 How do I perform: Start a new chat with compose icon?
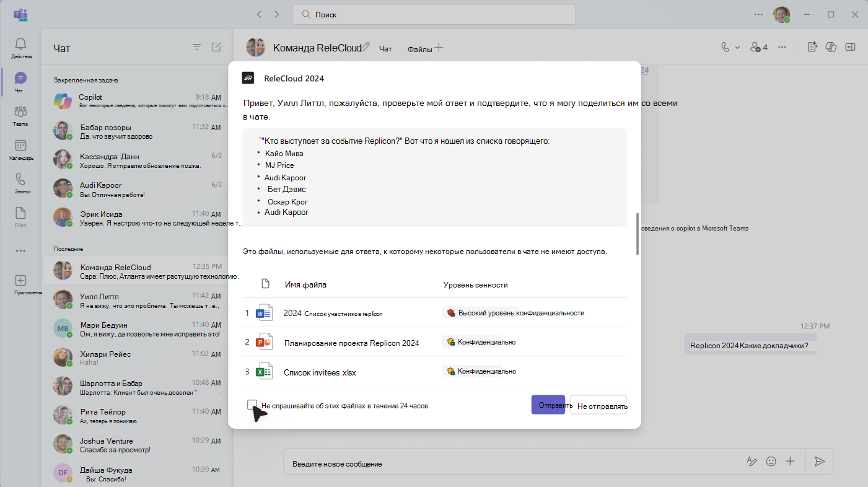click(x=216, y=47)
